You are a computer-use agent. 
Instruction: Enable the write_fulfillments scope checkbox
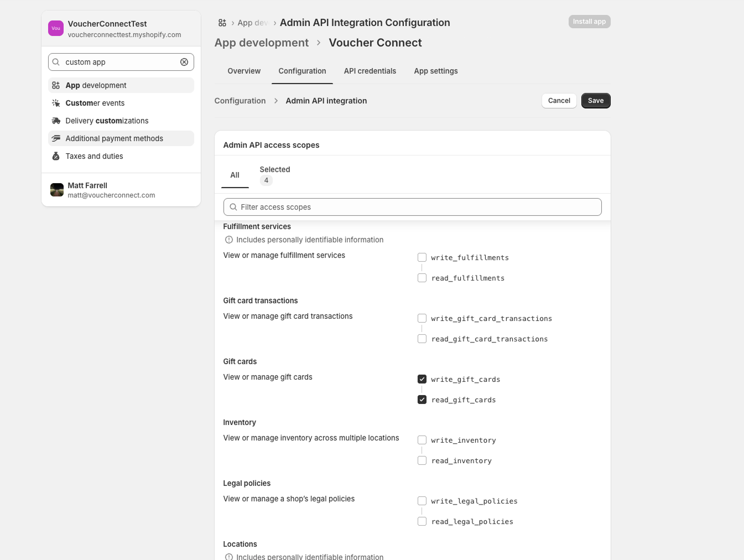422,257
